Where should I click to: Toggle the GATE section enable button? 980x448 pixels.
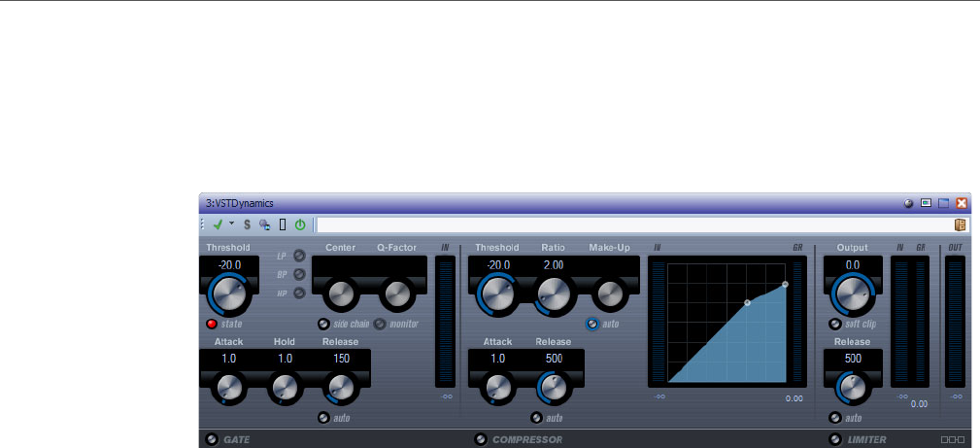pos(212,439)
